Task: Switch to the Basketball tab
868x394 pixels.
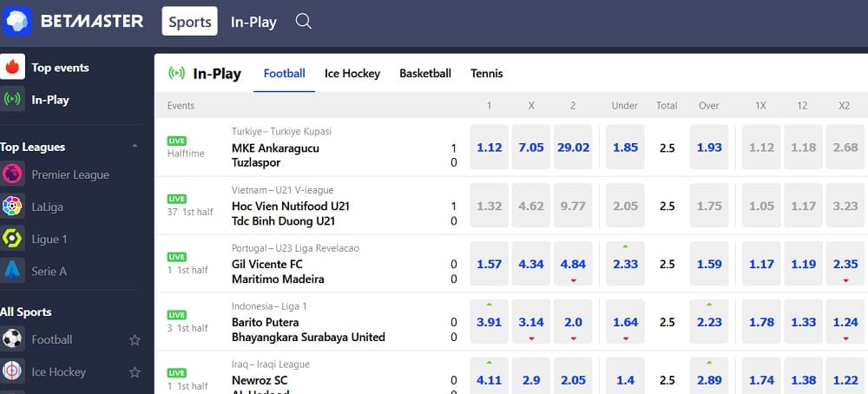Action: (425, 74)
